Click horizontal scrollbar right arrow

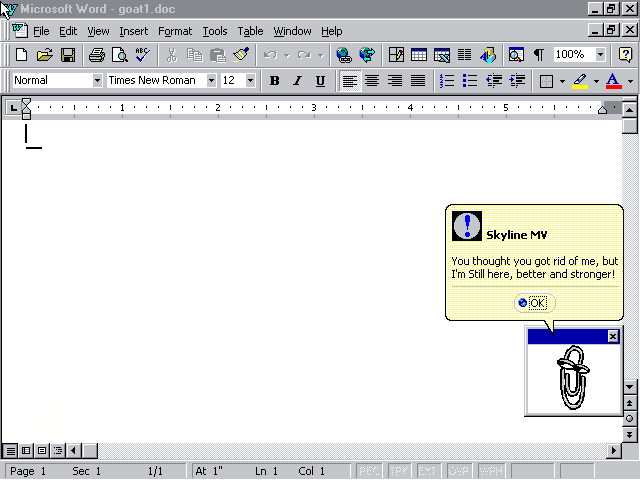click(x=613, y=451)
